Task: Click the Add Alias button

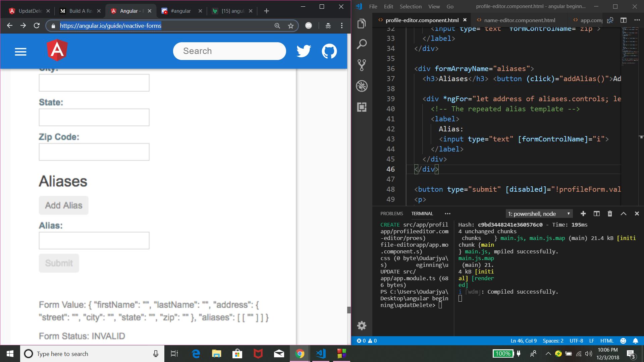Action: (64, 205)
